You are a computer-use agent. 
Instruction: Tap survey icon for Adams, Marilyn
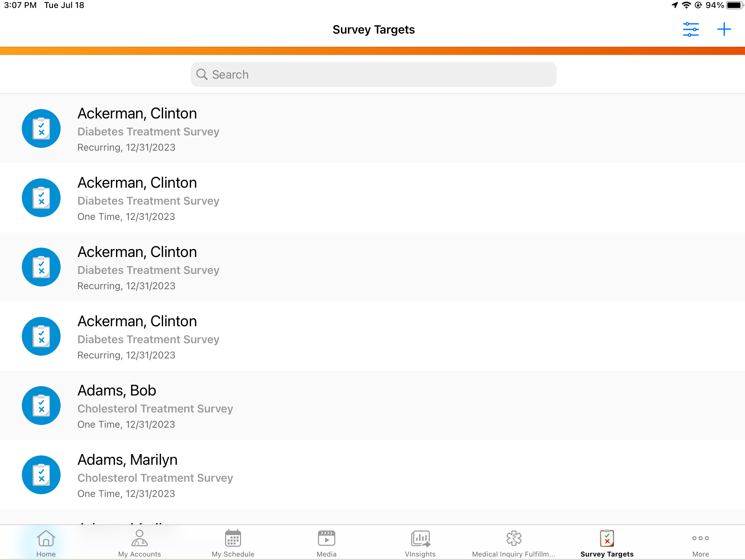point(41,475)
